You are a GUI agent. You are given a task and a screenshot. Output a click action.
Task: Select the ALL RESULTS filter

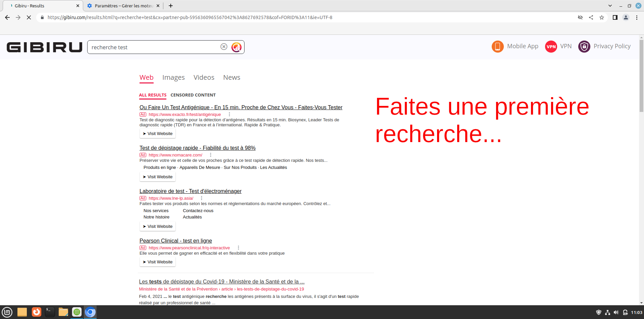coord(153,95)
